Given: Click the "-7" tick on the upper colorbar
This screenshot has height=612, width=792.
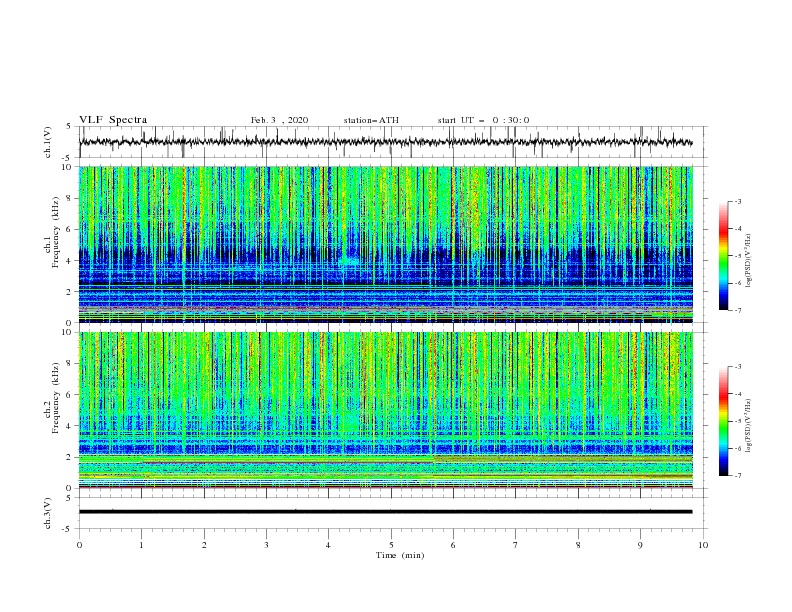Looking at the screenshot, I should (x=738, y=310).
